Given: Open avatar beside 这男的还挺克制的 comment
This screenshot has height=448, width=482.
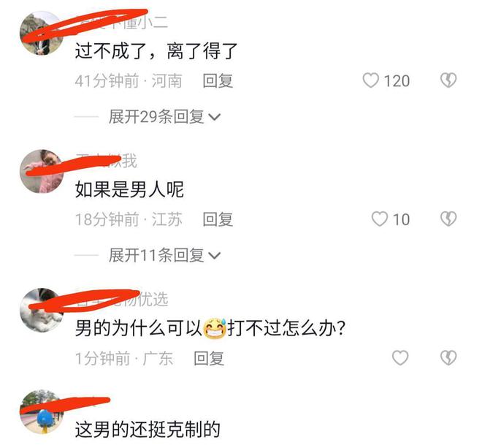Looking at the screenshot, I should 42,411.
